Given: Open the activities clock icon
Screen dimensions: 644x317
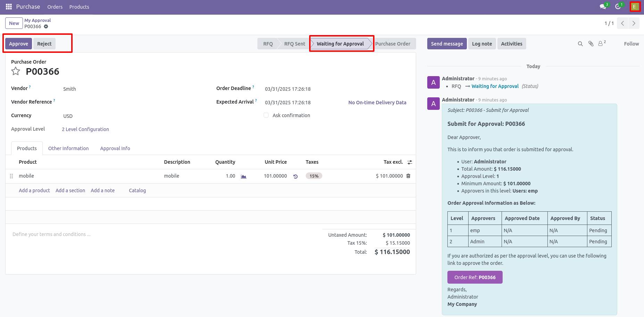Looking at the screenshot, I should pyautogui.click(x=618, y=7).
